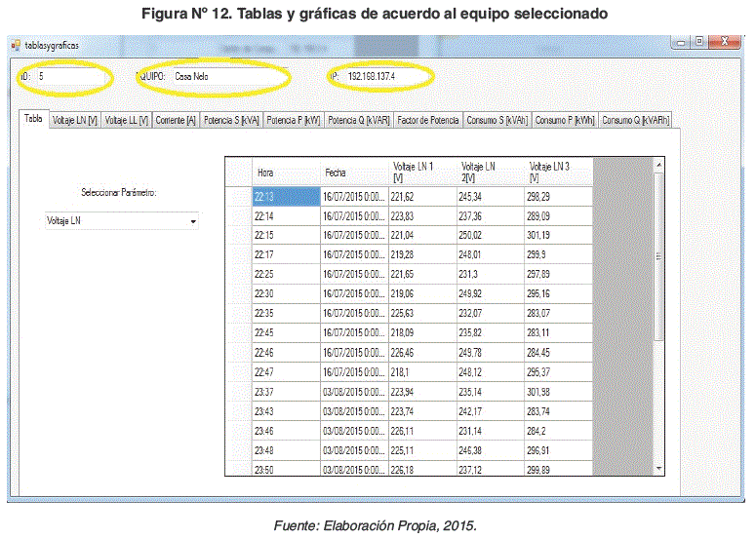Click the table vertical scrollbar thumb
Screen dimensions: 756x539
[x=658, y=253]
